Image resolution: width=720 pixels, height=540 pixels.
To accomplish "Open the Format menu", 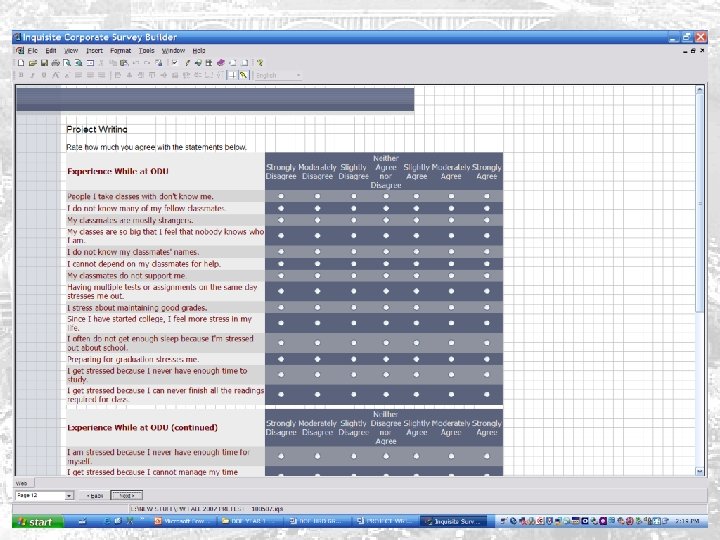I will pyautogui.click(x=120, y=51).
